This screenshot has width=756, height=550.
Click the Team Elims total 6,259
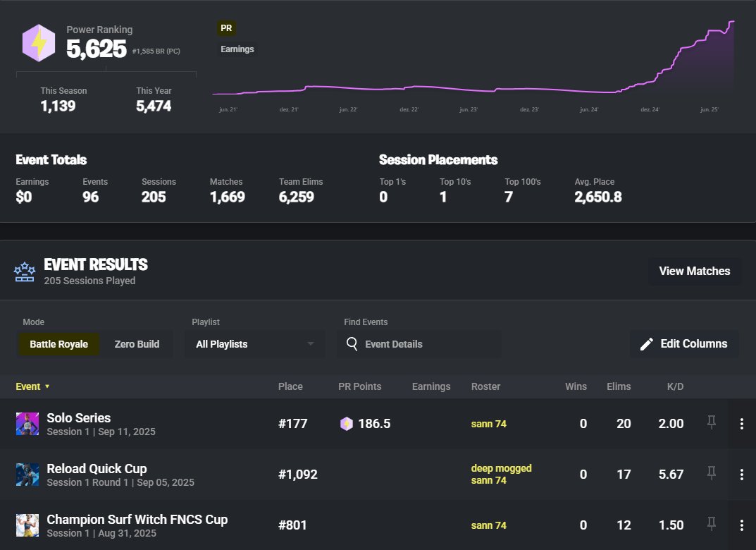click(x=296, y=197)
